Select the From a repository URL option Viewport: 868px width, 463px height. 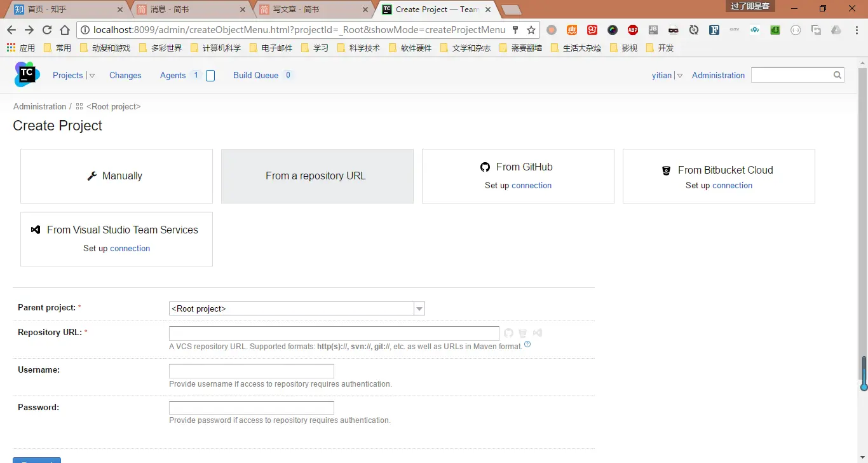[x=317, y=176]
